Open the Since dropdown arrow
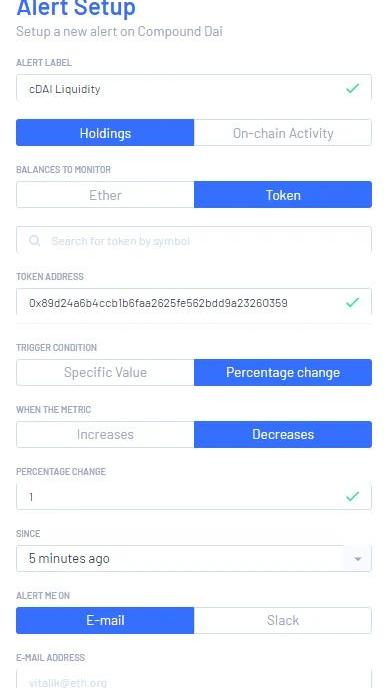 (x=358, y=559)
